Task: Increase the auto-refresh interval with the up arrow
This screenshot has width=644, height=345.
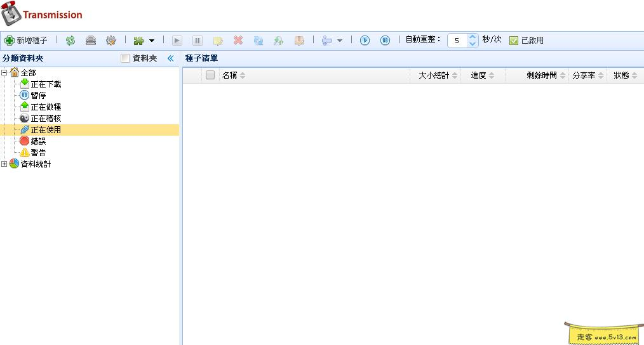Action: point(473,37)
